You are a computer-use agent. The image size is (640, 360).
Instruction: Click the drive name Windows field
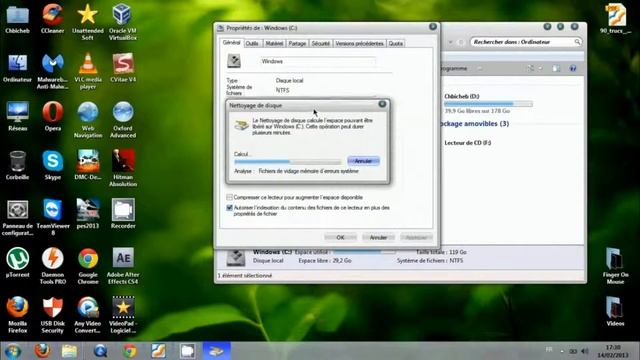pyautogui.click(x=318, y=61)
